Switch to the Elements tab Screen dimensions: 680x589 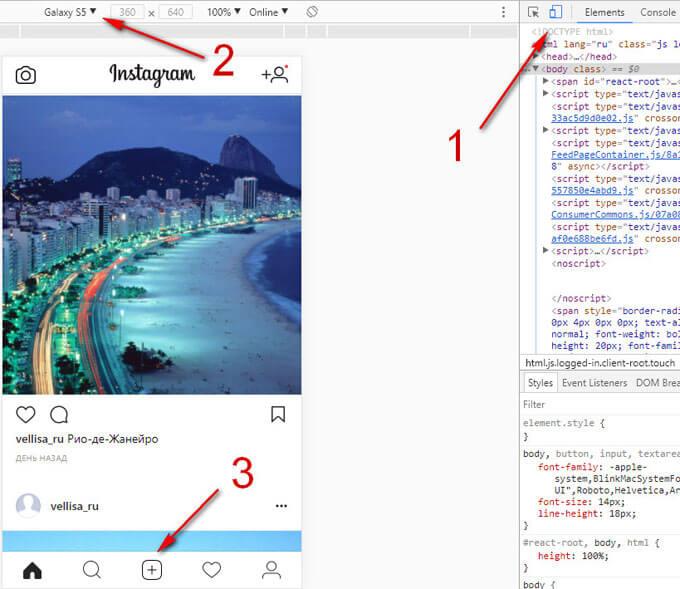[604, 12]
